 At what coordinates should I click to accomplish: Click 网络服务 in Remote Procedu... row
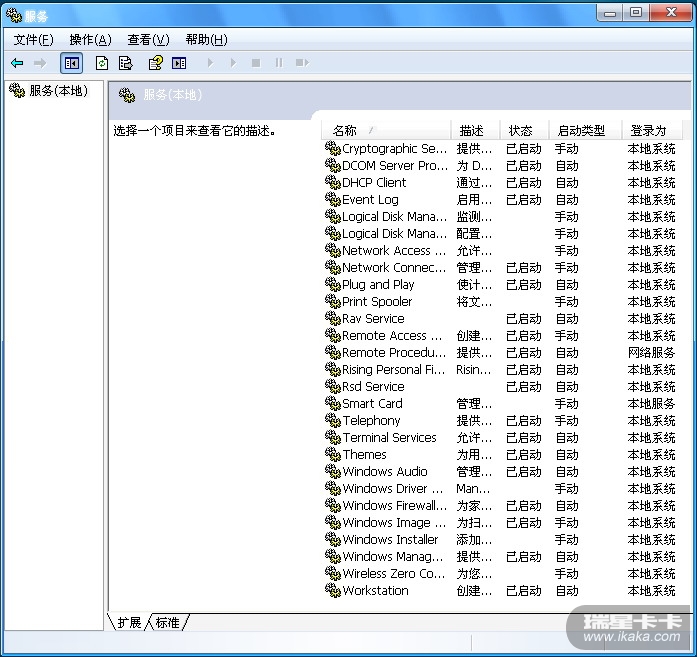pyautogui.click(x=651, y=353)
